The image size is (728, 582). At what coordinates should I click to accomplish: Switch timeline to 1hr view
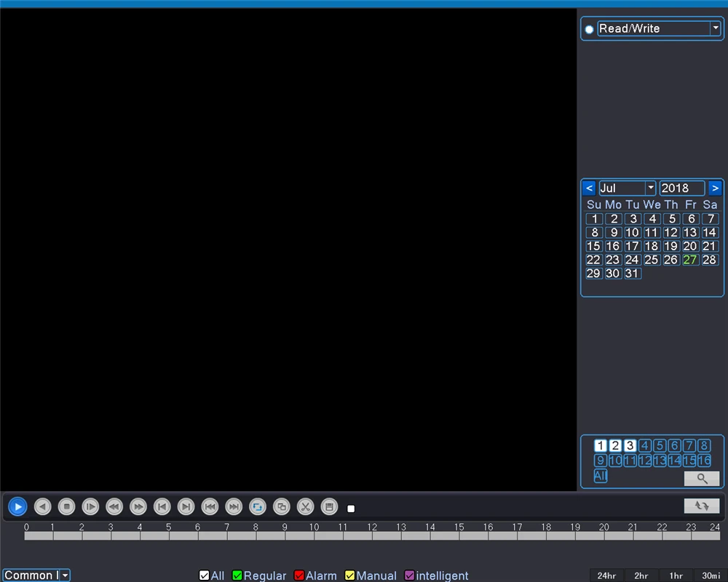pos(676,575)
